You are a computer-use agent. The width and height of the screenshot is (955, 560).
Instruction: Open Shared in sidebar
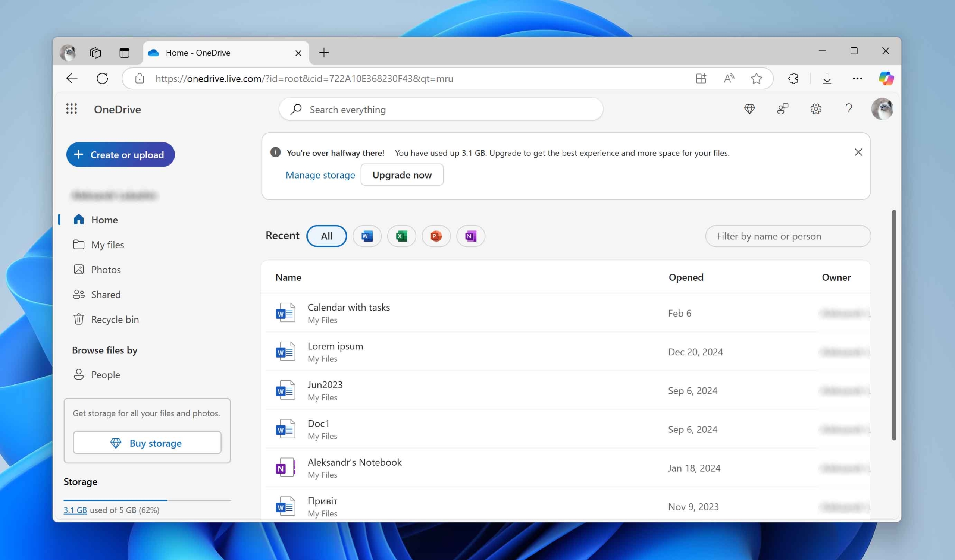[x=106, y=295]
